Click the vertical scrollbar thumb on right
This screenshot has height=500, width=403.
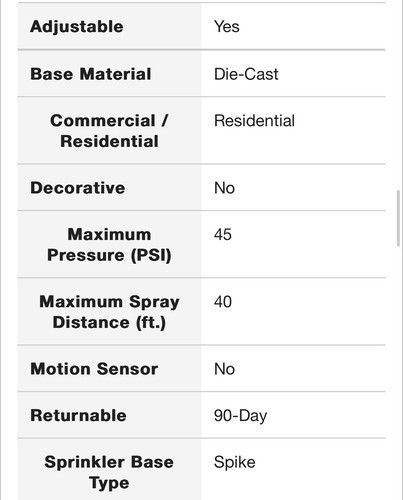tap(398, 218)
